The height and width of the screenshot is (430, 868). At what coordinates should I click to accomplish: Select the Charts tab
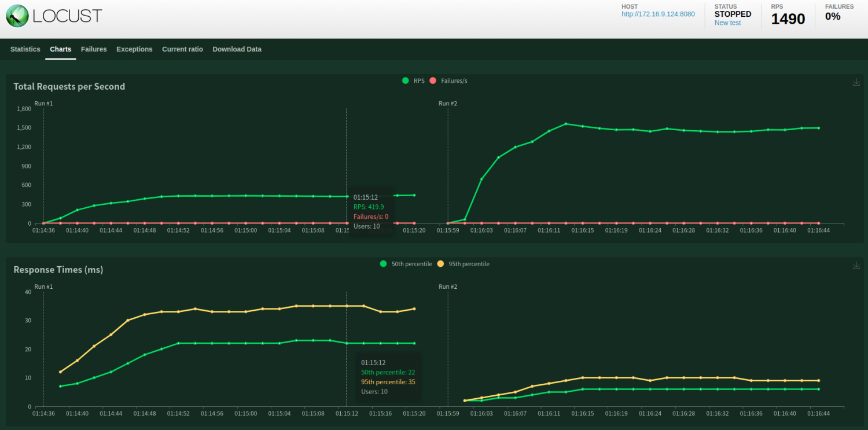61,49
